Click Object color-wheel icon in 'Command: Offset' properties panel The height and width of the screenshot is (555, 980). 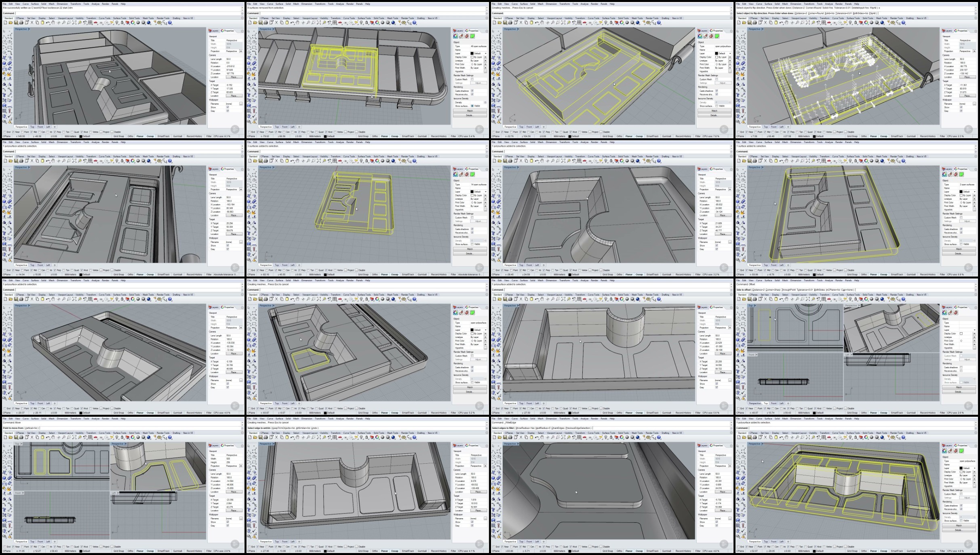944,312
